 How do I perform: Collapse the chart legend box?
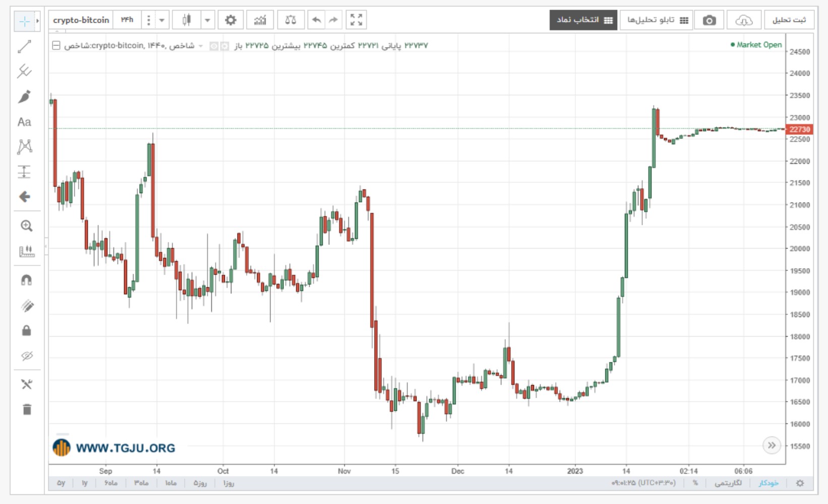pos(56,46)
